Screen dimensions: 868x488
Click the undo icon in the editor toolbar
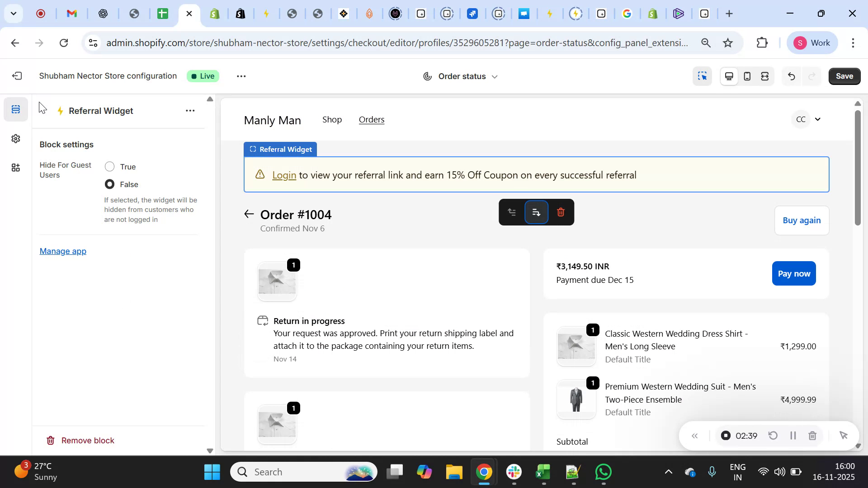792,76
